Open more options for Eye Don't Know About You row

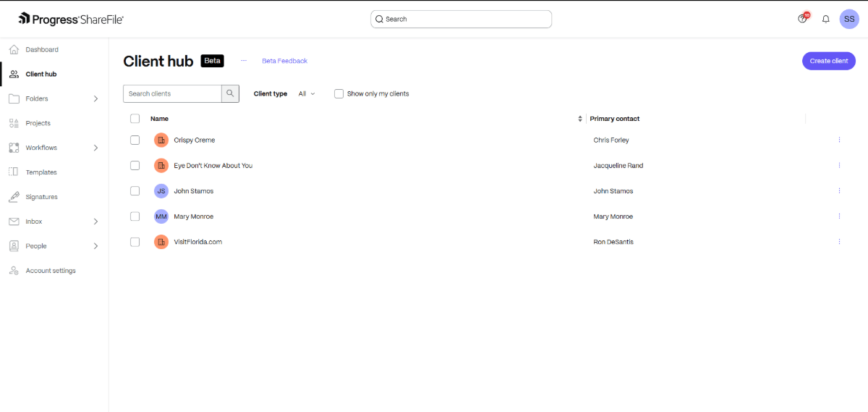click(x=839, y=165)
